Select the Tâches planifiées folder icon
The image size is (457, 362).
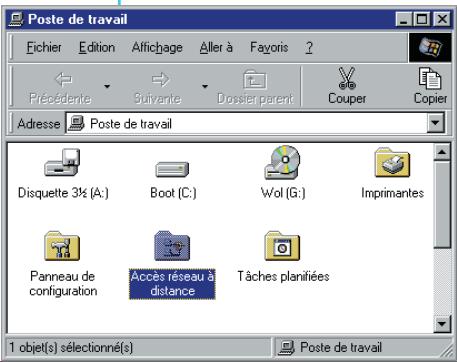tap(282, 246)
